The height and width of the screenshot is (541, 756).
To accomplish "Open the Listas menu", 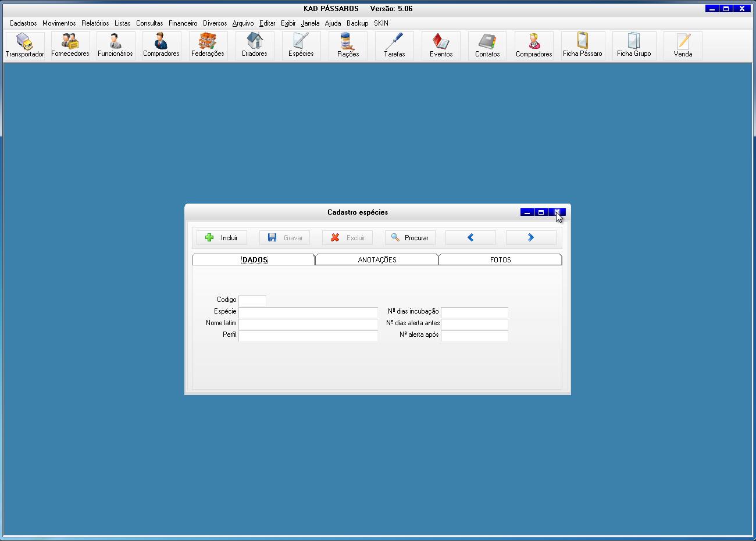I will tap(123, 23).
